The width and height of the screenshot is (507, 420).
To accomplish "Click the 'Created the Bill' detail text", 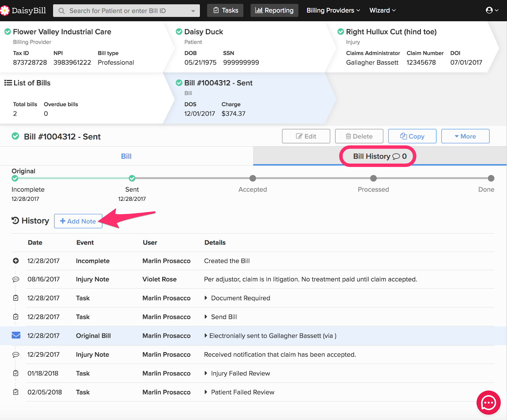I will [x=227, y=261].
